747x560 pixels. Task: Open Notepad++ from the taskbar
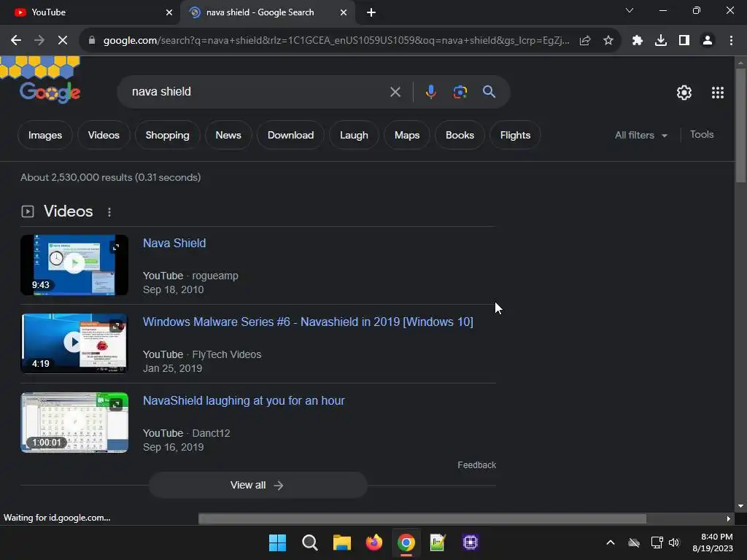[x=438, y=542]
